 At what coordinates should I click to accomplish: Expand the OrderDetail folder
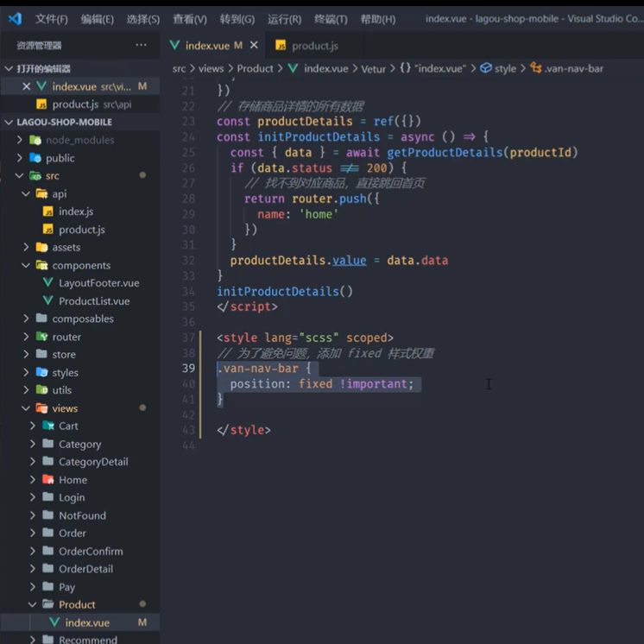80,569
